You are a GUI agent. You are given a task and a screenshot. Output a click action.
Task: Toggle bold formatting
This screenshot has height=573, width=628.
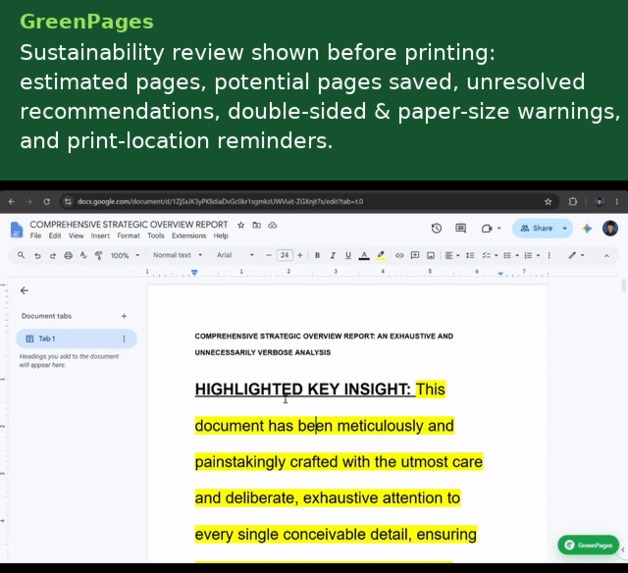317,255
